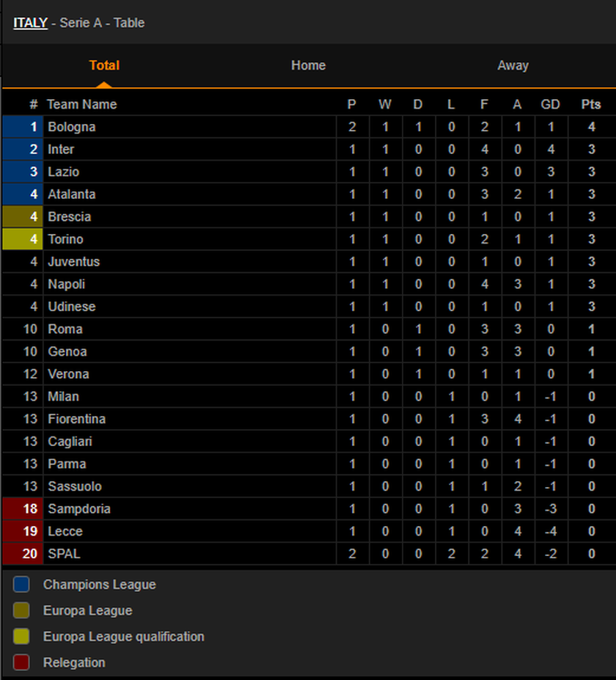
Task: Switch to the Home table tab
Action: point(308,65)
